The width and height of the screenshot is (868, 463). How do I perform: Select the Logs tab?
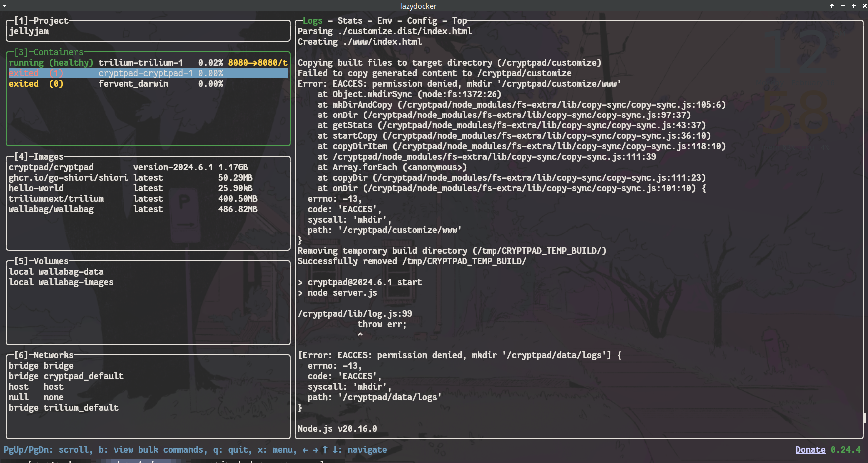point(312,21)
